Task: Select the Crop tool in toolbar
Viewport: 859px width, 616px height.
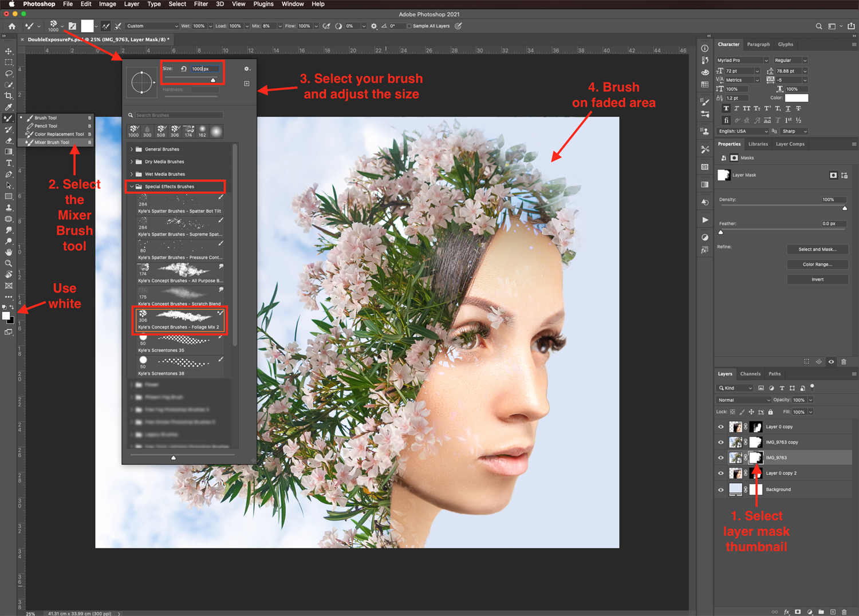Action: pos(9,96)
